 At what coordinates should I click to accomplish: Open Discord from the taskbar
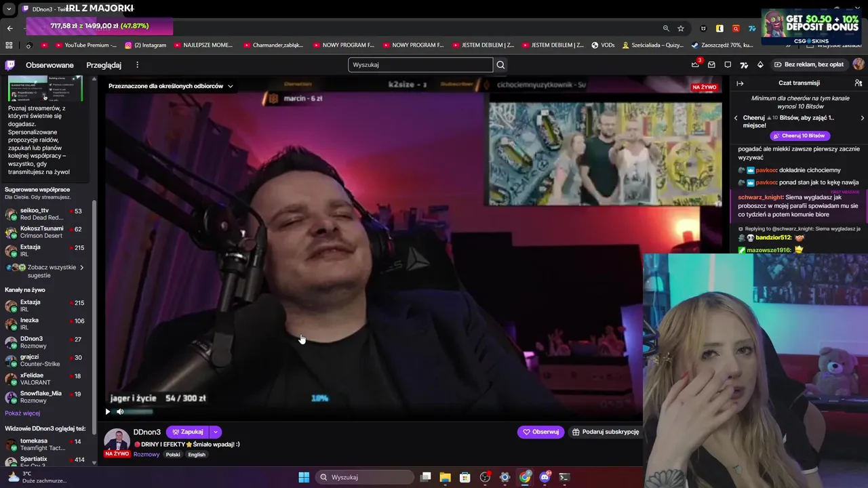(545, 477)
